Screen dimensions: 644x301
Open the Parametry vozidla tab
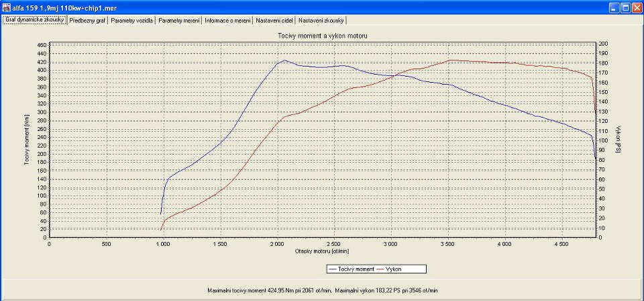click(132, 20)
